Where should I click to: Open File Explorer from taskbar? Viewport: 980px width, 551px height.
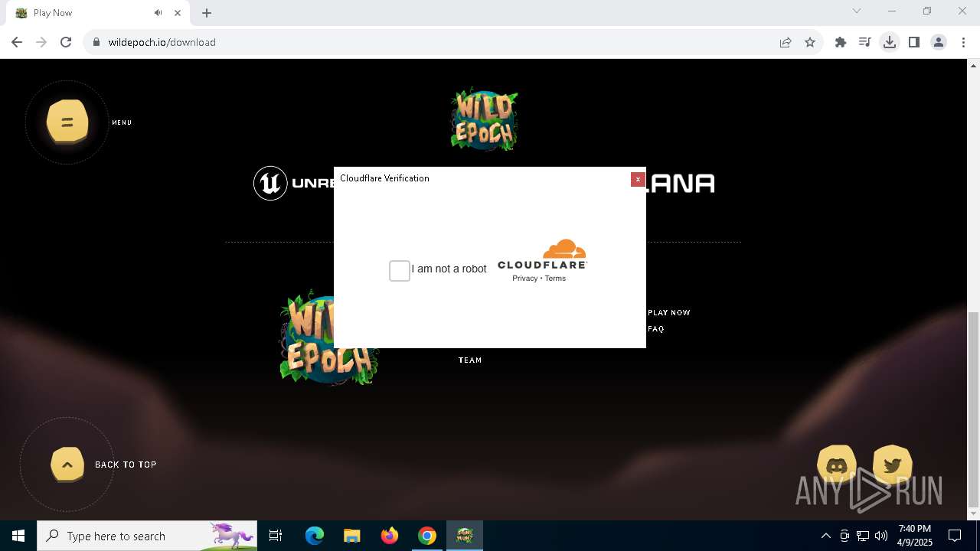click(352, 536)
